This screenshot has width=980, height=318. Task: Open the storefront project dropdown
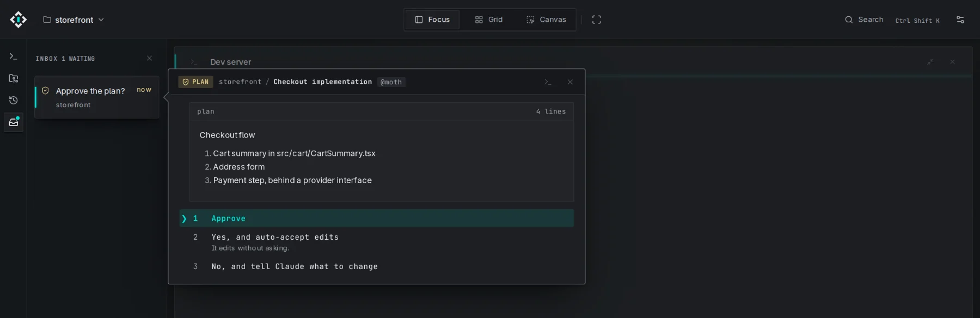tap(73, 20)
